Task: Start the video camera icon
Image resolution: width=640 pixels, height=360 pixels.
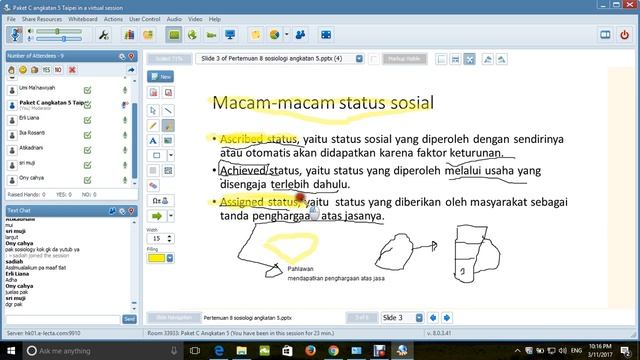Action: coord(211,35)
